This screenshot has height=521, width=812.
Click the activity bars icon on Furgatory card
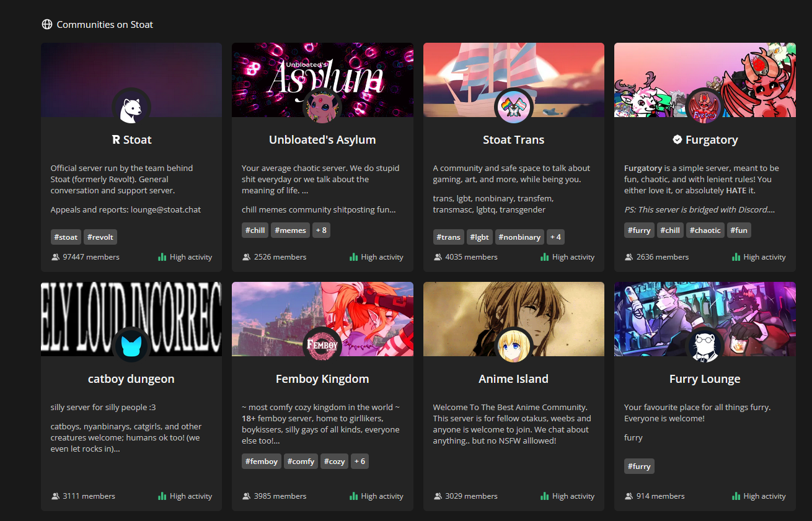tap(736, 256)
